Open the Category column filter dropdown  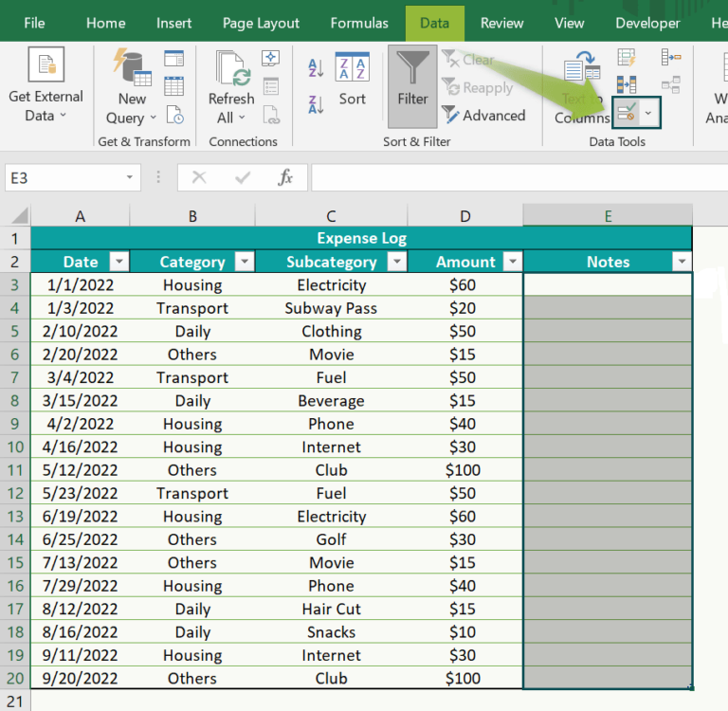244,263
